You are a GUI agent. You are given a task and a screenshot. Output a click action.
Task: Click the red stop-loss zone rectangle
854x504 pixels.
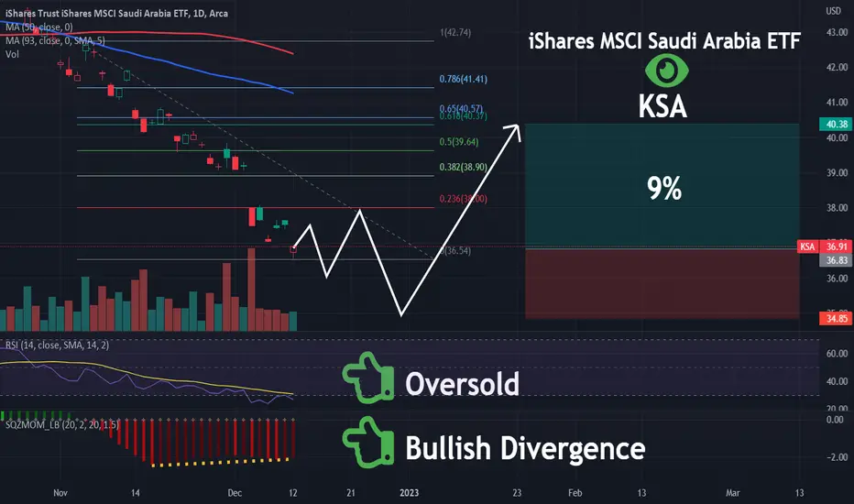coord(662,283)
